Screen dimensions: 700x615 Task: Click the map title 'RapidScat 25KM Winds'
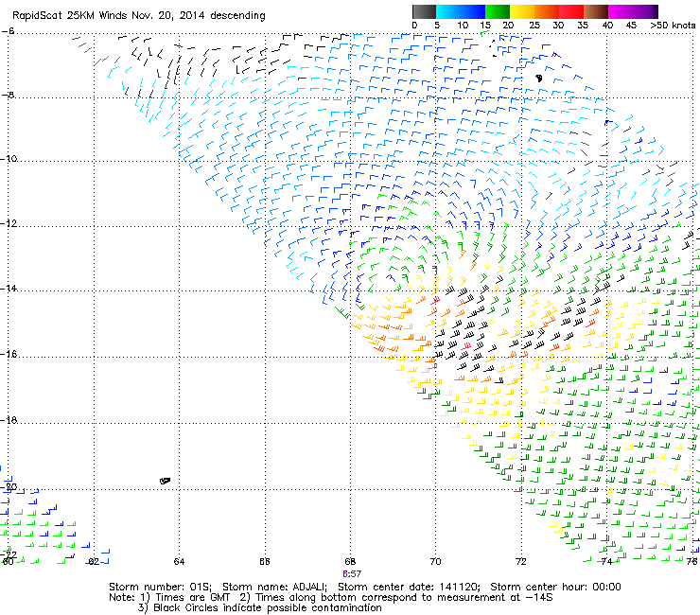pyautogui.click(x=70, y=16)
